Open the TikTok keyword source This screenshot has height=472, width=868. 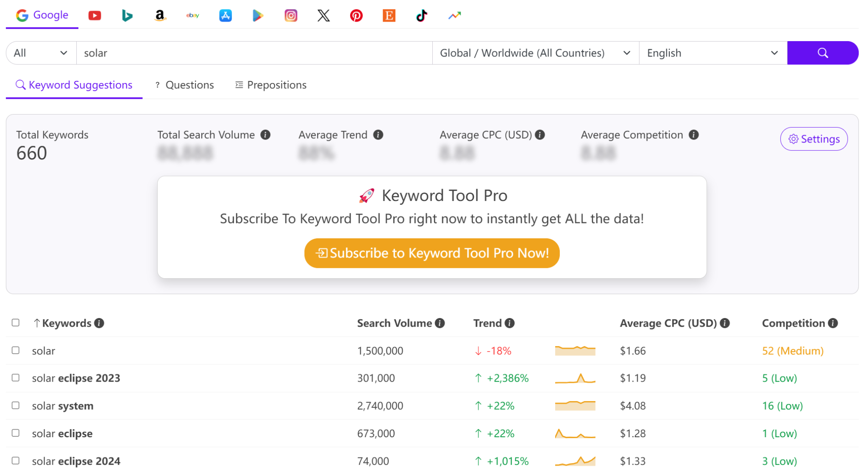[x=422, y=16]
